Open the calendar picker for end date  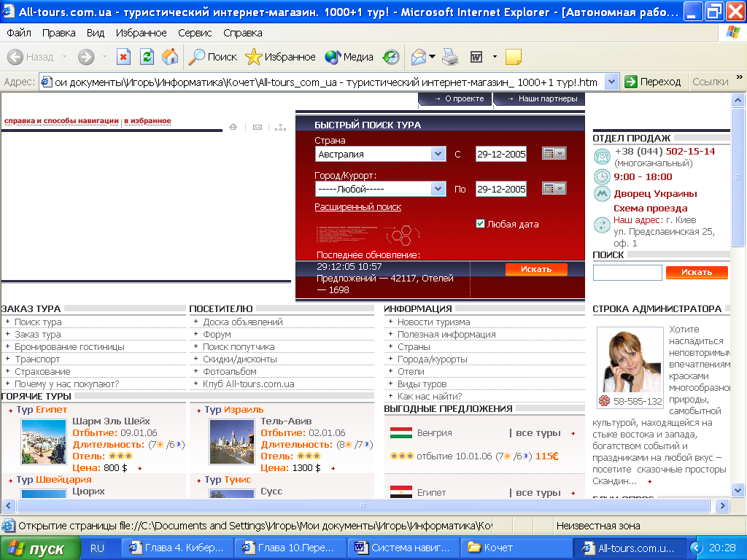coord(554,189)
